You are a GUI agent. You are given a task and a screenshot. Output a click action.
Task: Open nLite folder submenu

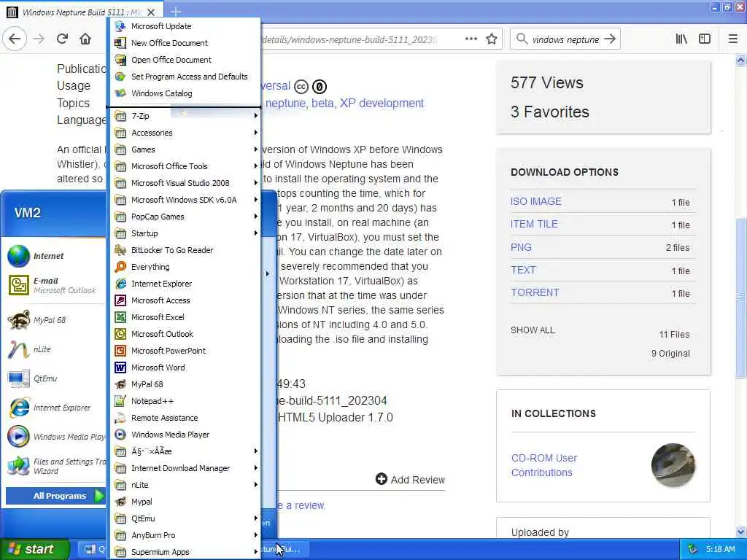[185, 485]
